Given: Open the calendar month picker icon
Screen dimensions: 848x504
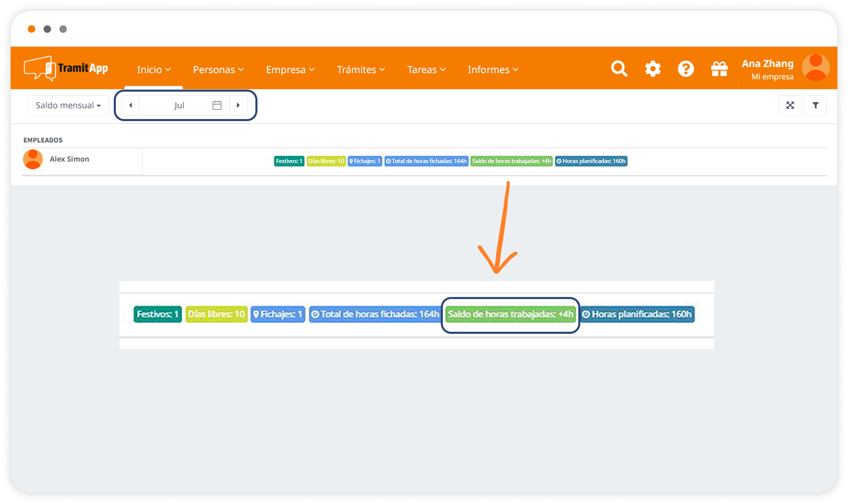Looking at the screenshot, I should pos(217,106).
